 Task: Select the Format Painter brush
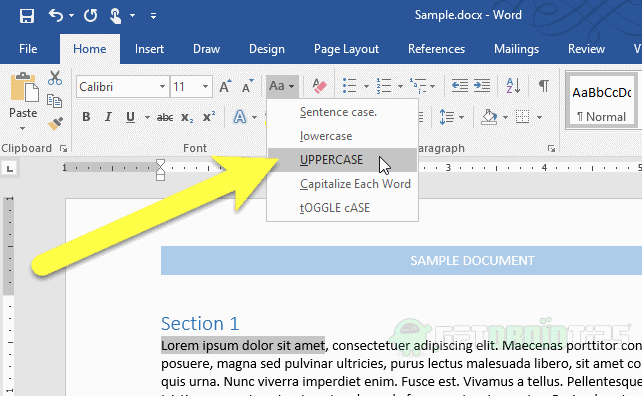click(x=55, y=123)
